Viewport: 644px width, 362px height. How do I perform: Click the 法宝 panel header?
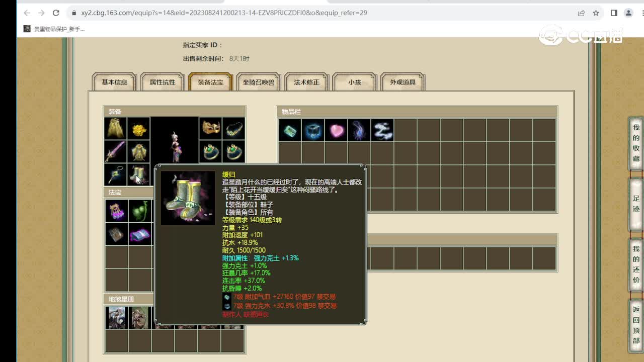(x=129, y=192)
